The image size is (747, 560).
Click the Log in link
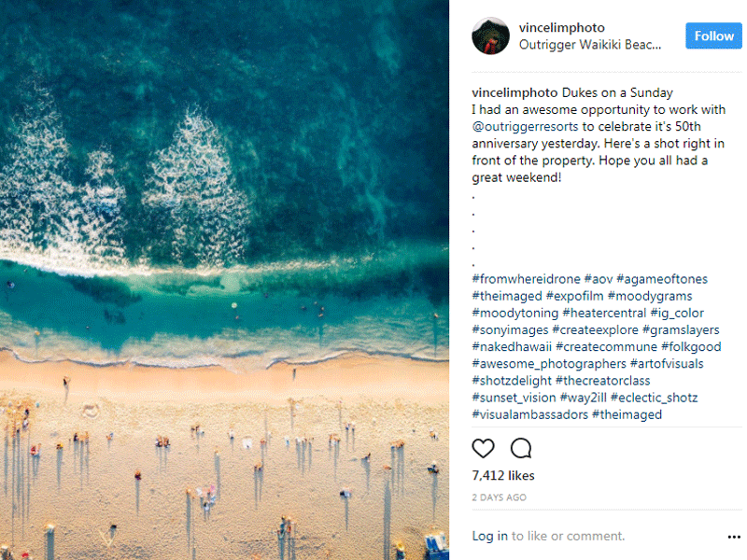pyautogui.click(x=489, y=536)
